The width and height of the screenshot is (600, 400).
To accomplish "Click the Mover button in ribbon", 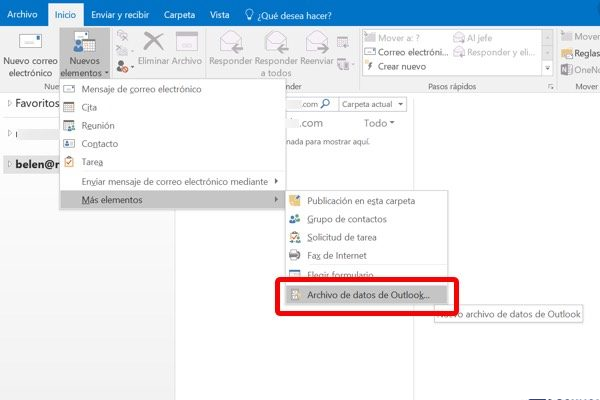I will [580, 37].
